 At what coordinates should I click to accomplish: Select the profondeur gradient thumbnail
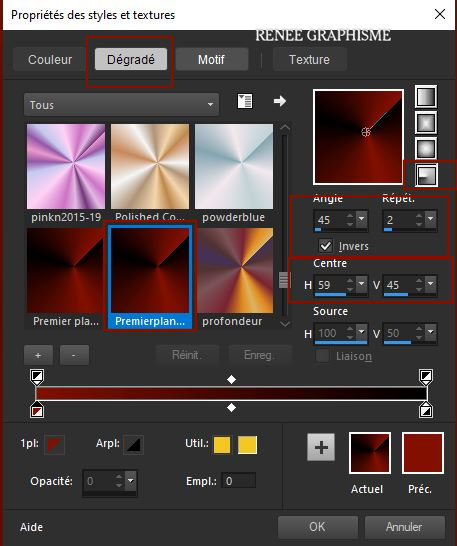pos(234,271)
